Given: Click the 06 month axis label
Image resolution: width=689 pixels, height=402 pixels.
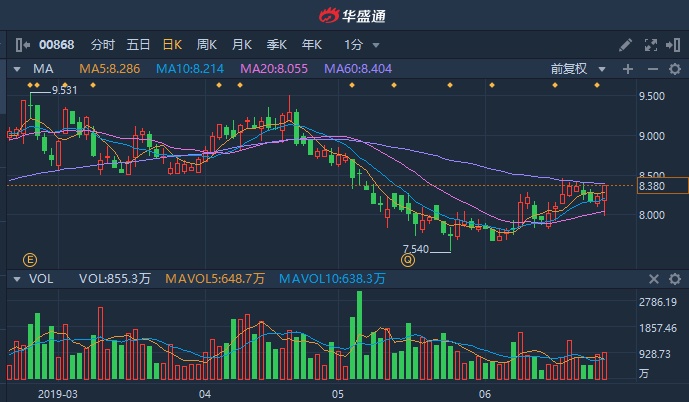Looking at the screenshot, I should pos(485,394).
